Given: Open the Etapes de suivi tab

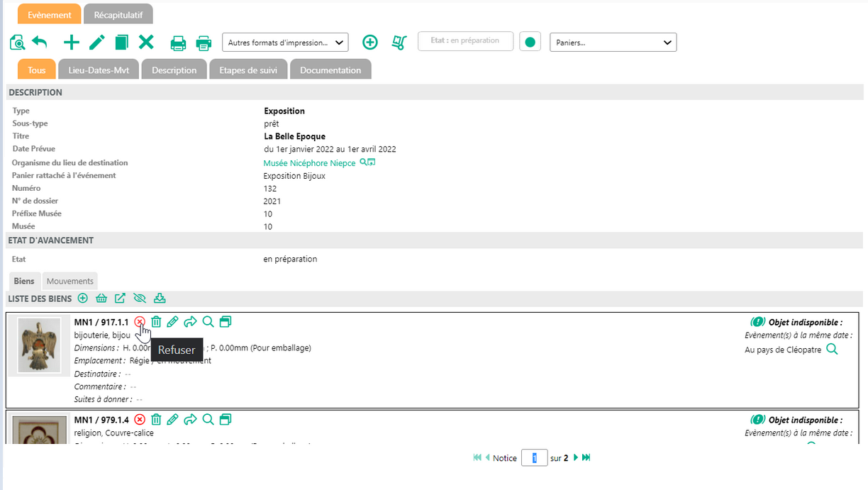Looking at the screenshot, I should click(248, 70).
